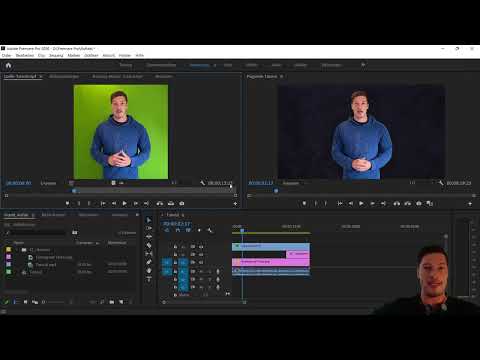Add a marker in the source monitor

[67, 203]
